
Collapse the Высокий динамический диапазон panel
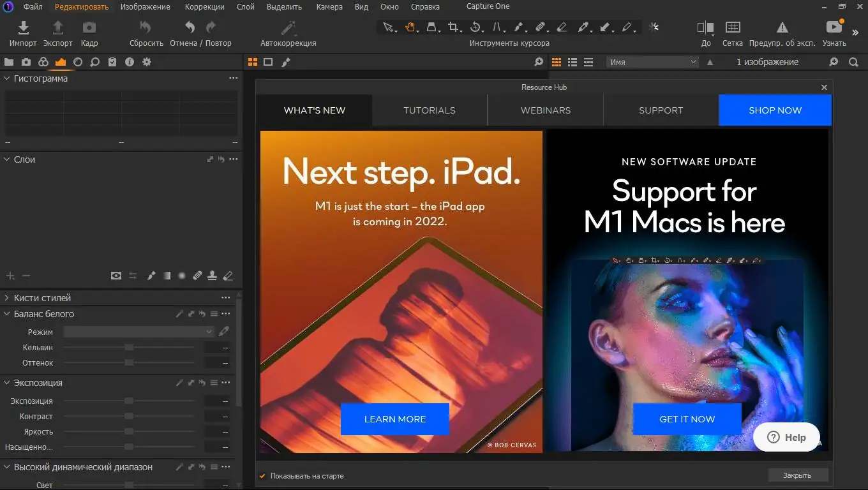tap(7, 467)
